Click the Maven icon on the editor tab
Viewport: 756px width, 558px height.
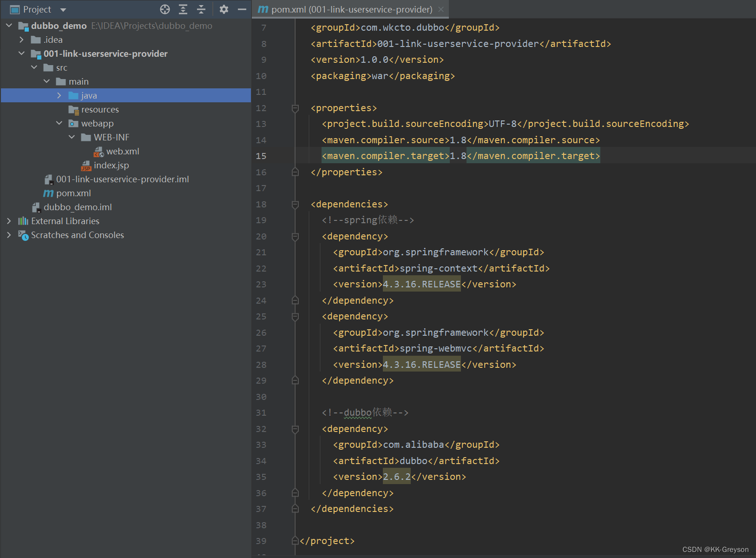(263, 9)
